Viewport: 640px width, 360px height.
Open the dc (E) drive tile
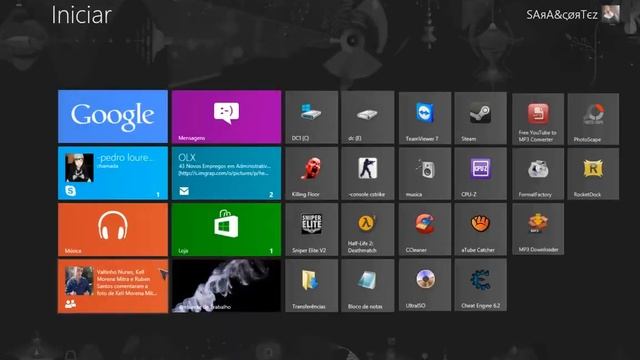(x=368, y=118)
